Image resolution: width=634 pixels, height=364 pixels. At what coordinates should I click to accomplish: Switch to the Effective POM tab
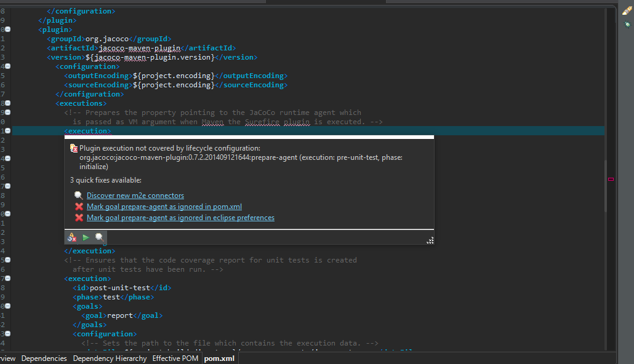tap(175, 358)
